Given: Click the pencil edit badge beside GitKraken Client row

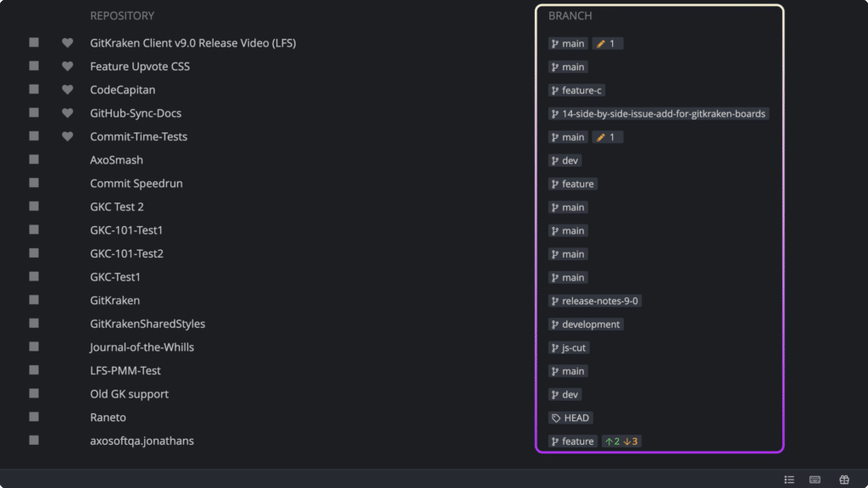Looking at the screenshot, I should pos(607,42).
